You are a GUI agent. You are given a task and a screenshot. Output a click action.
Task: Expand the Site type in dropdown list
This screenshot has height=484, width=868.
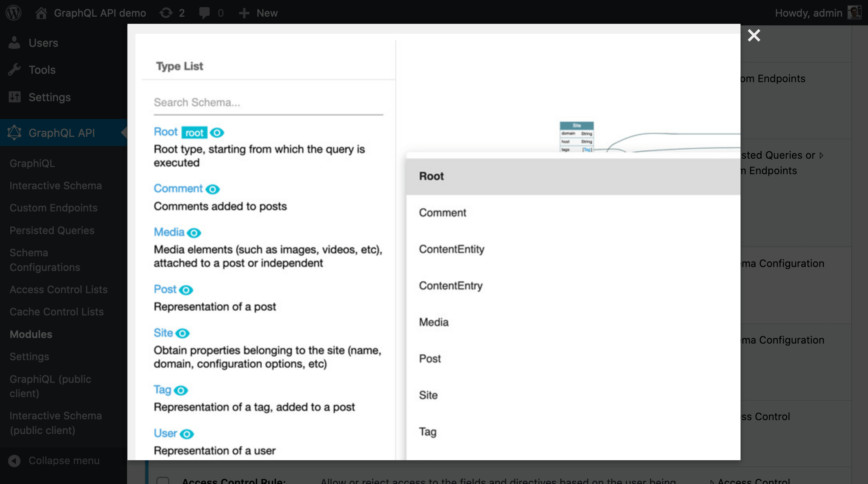(x=428, y=395)
